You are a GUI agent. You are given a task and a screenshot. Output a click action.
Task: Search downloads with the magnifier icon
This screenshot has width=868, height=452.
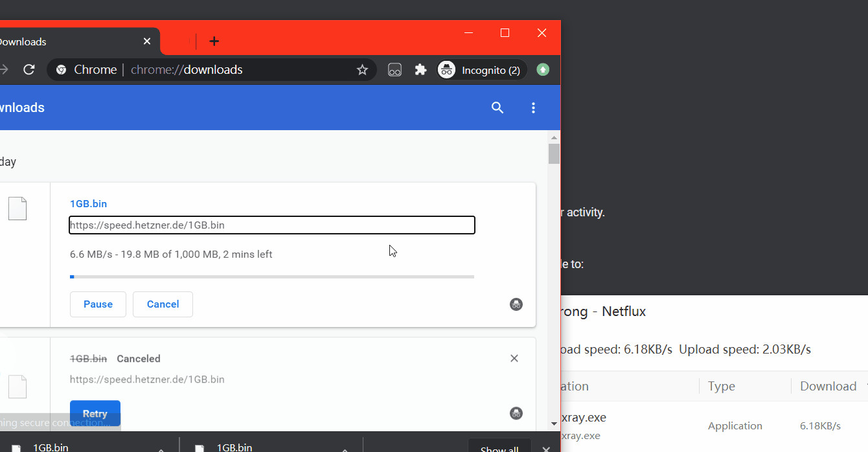coord(497,107)
